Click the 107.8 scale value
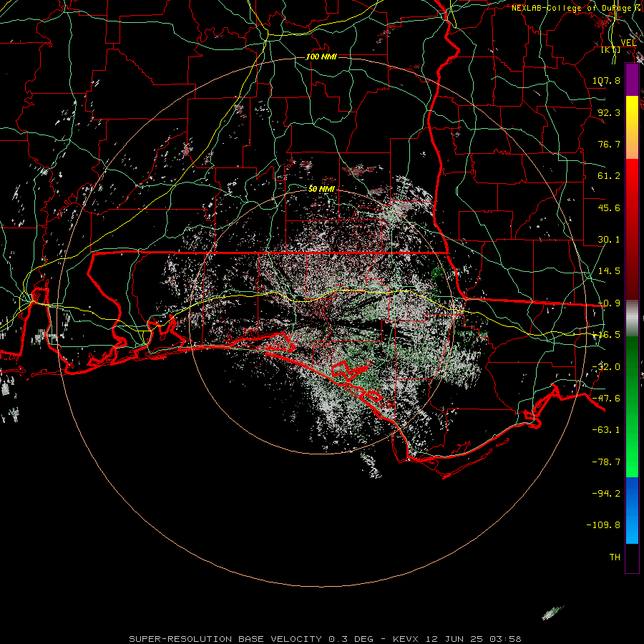The image size is (644, 644). point(606,80)
